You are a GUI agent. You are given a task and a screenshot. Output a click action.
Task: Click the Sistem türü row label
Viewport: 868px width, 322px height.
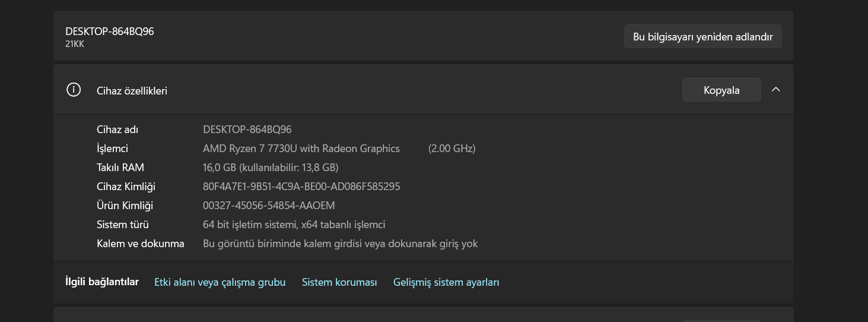[x=123, y=225]
